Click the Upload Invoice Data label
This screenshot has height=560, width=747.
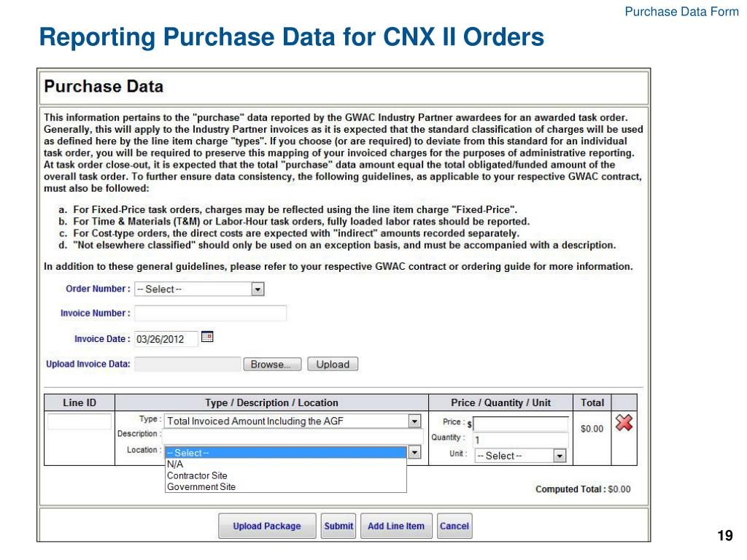pos(88,364)
